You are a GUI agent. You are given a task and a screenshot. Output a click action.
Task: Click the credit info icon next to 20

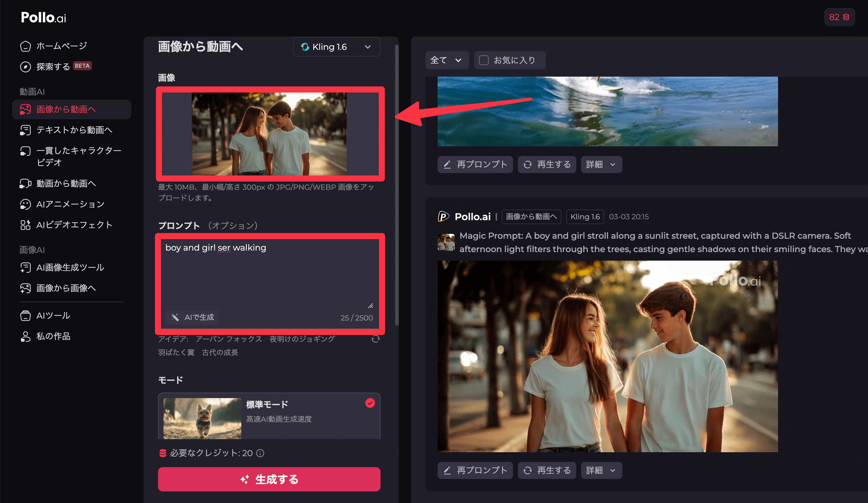point(261,453)
